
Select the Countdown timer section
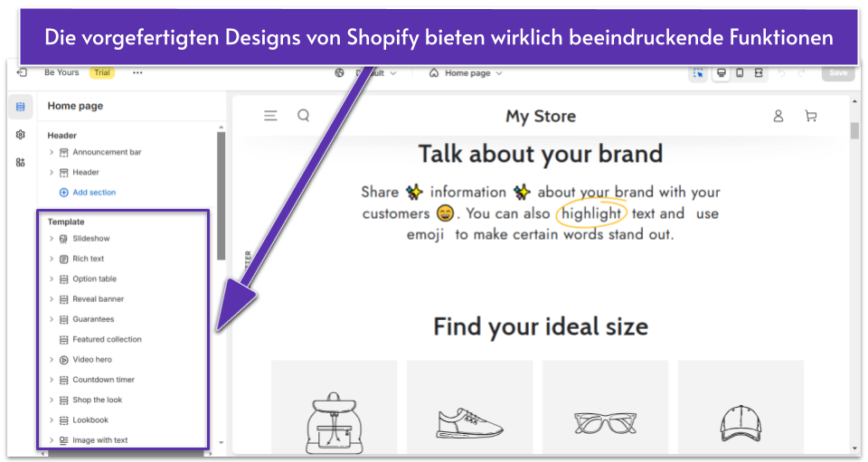pyautogui.click(x=103, y=380)
